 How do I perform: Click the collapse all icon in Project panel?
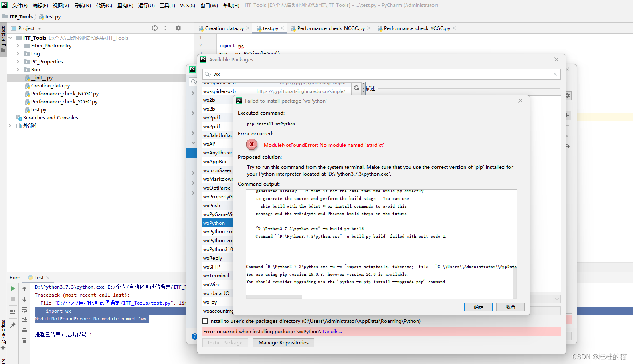point(165,28)
